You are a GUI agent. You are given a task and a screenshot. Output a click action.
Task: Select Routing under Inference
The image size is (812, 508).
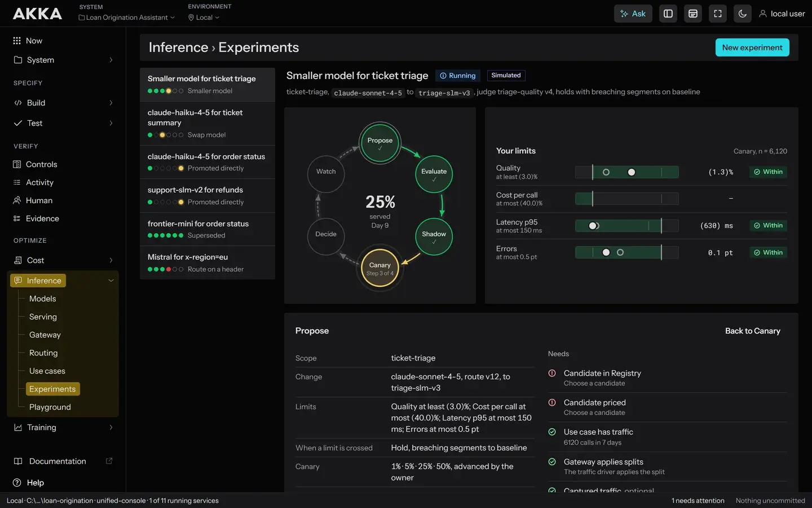point(43,353)
